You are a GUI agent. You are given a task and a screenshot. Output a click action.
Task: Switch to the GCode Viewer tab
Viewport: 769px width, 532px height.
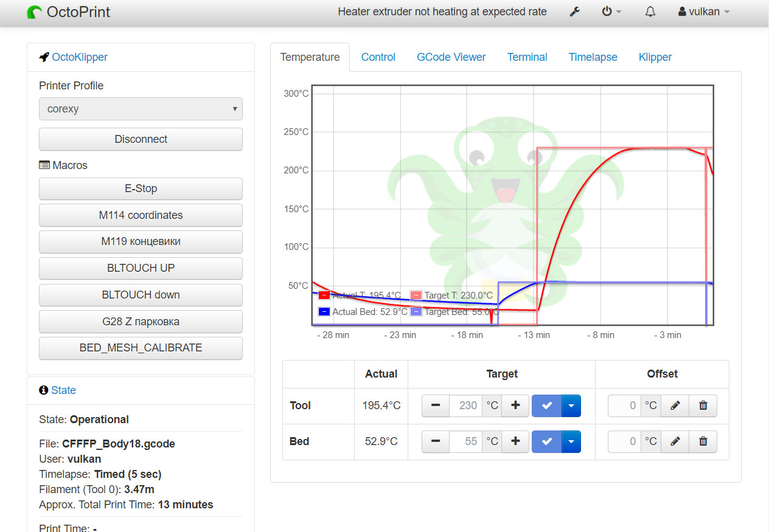[451, 57]
